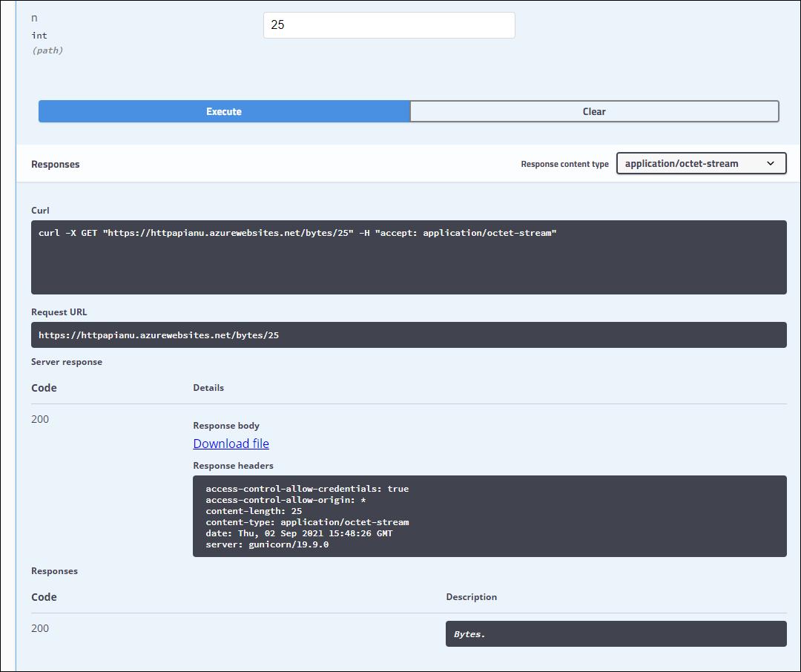Viewport: 801px width, 672px height.
Task: Click the Details column header
Action: [x=208, y=387]
